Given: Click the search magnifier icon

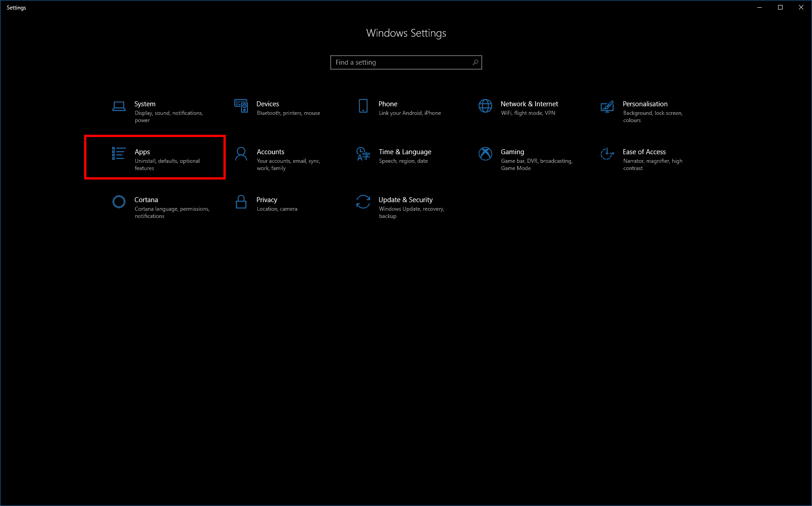Looking at the screenshot, I should pos(475,62).
